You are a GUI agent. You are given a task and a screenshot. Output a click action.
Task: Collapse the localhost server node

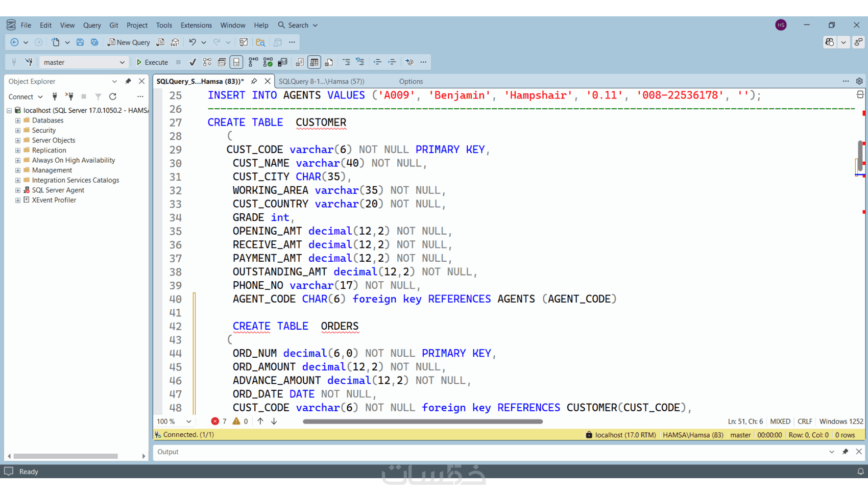coord(9,110)
